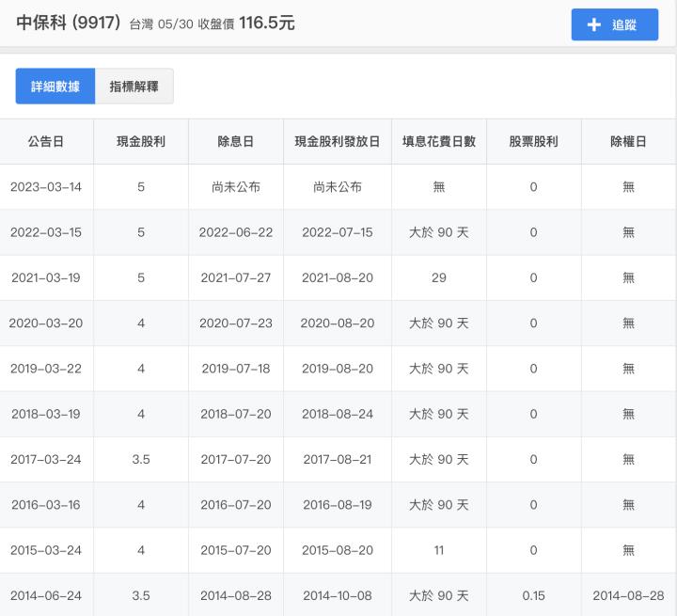Image resolution: width=677 pixels, height=616 pixels.
Task: Click the 現金股利 column header
Action: pyautogui.click(x=141, y=142)
